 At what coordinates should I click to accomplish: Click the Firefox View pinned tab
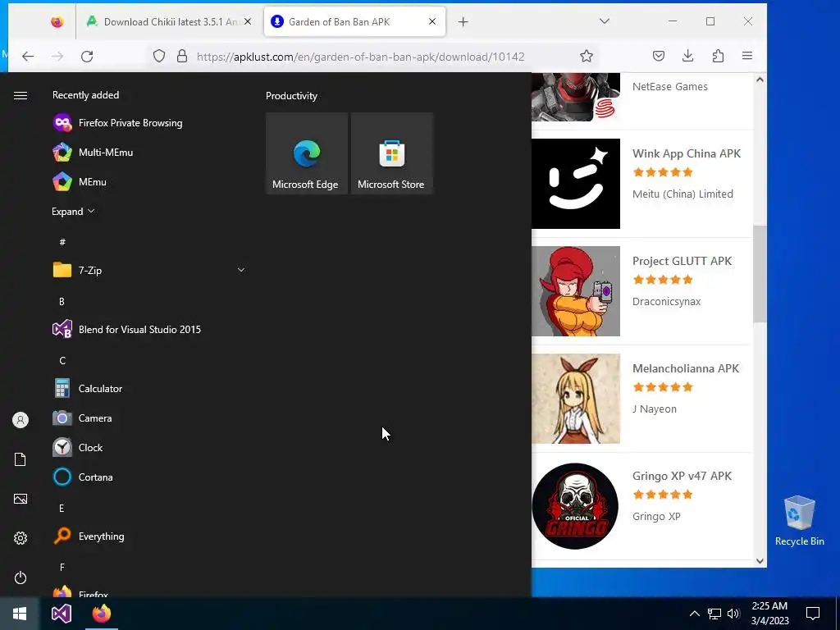click(57, 22)
